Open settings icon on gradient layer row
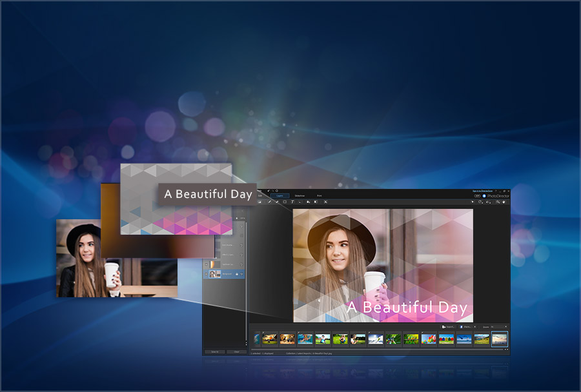Viewport: 581px width, 392px height. [241, 264]
